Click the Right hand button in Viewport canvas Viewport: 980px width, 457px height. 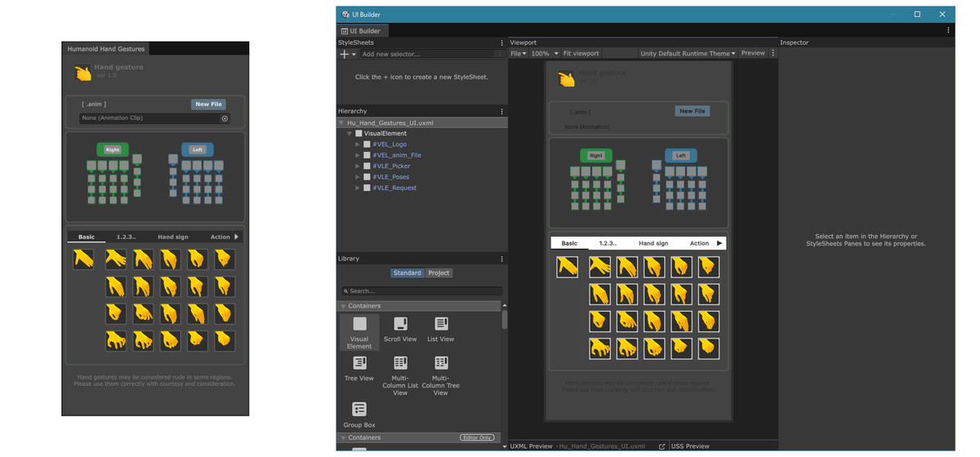tap(596, 155)
